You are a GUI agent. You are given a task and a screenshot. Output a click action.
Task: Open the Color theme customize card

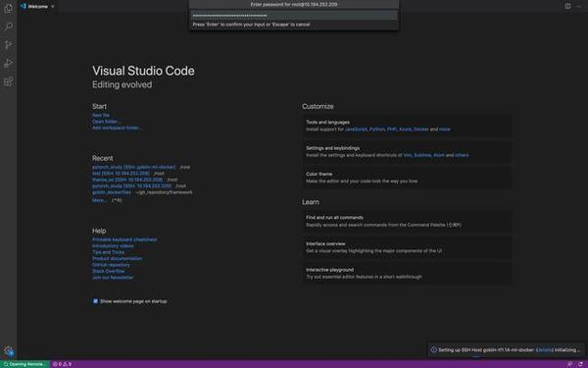407,178
